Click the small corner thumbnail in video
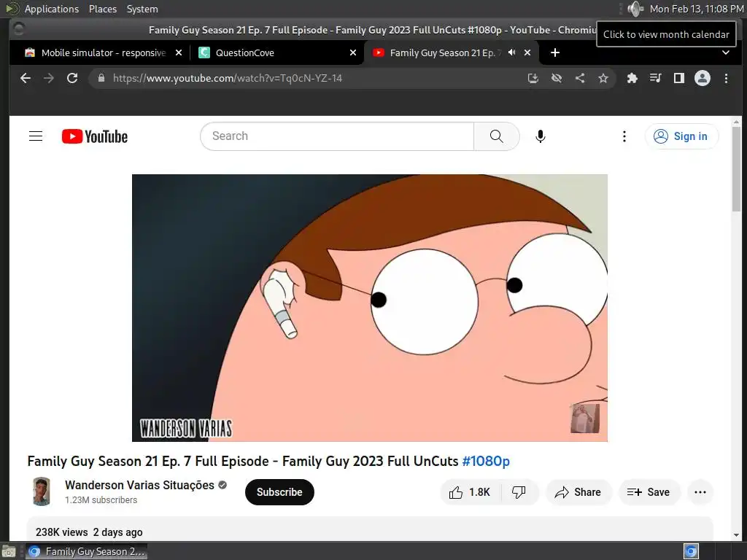 pos(585,418)
